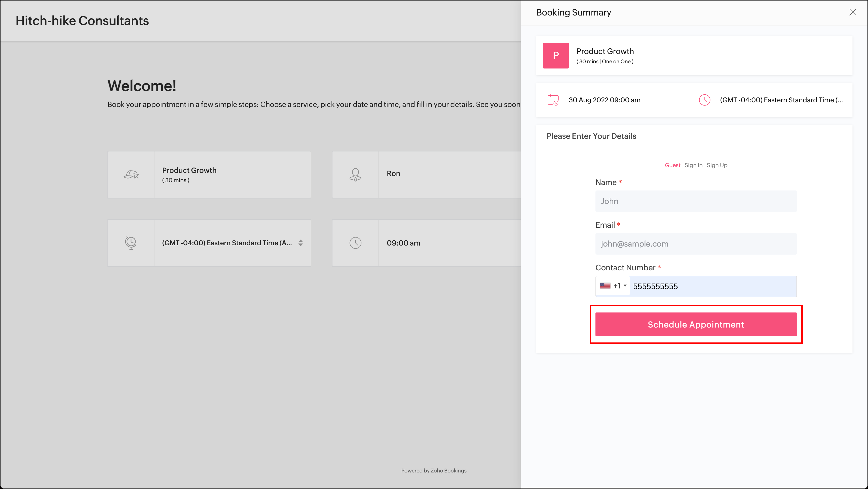Click the ( 30 mins | One on One ) text
The image size is (868, 489).
pyautogui.click(x=605, y=62)
